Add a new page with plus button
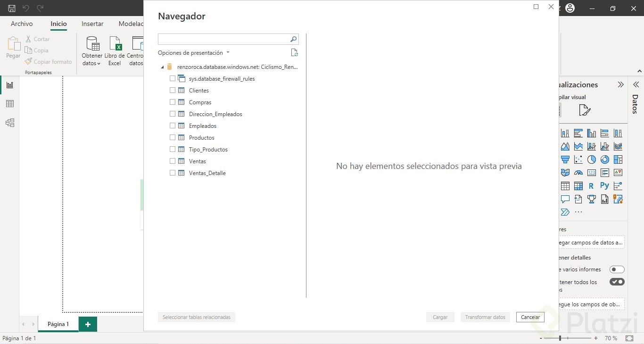This screenshot has height=344, width=644. tap(88, 324)
